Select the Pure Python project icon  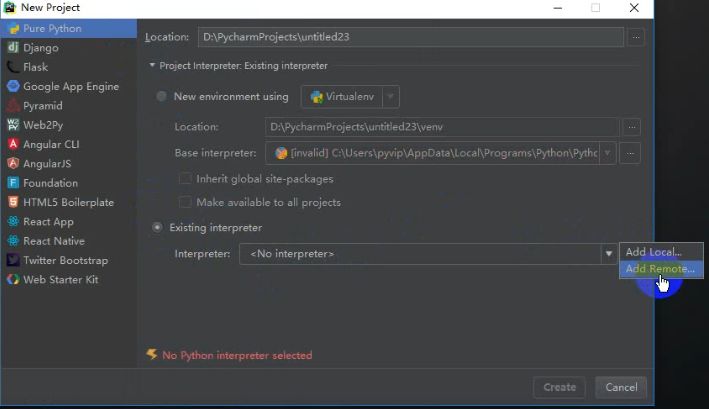coord(14,28)
